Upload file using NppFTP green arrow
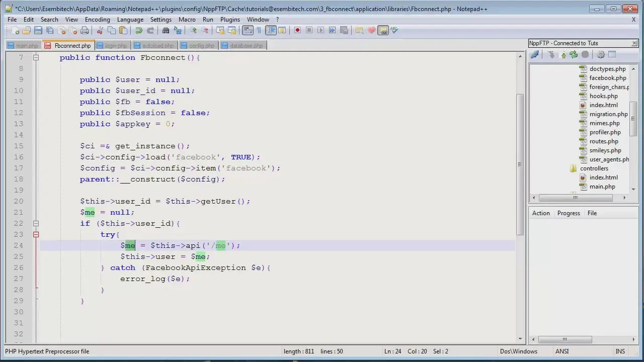Screen dimensions: 644x362 (x=563, y=55)
